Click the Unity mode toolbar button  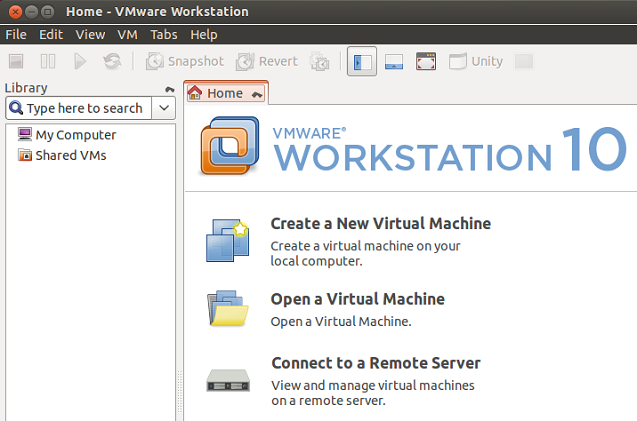tap(475, 62)
